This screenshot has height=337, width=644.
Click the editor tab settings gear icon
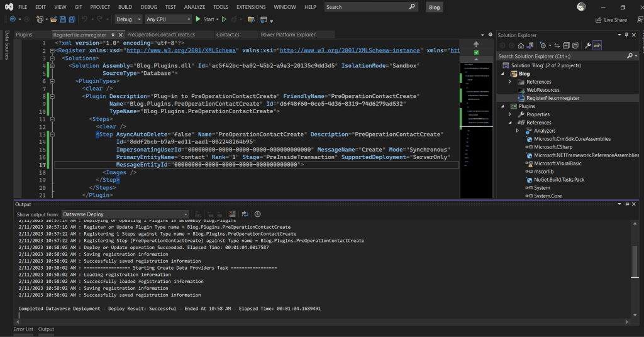[x=490, y=35]
